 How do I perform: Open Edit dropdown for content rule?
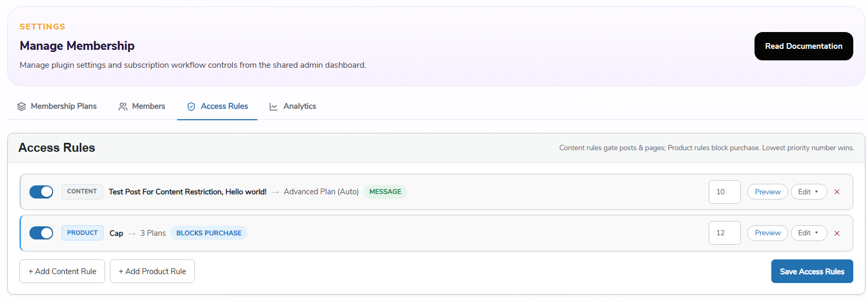coord(809,192)
